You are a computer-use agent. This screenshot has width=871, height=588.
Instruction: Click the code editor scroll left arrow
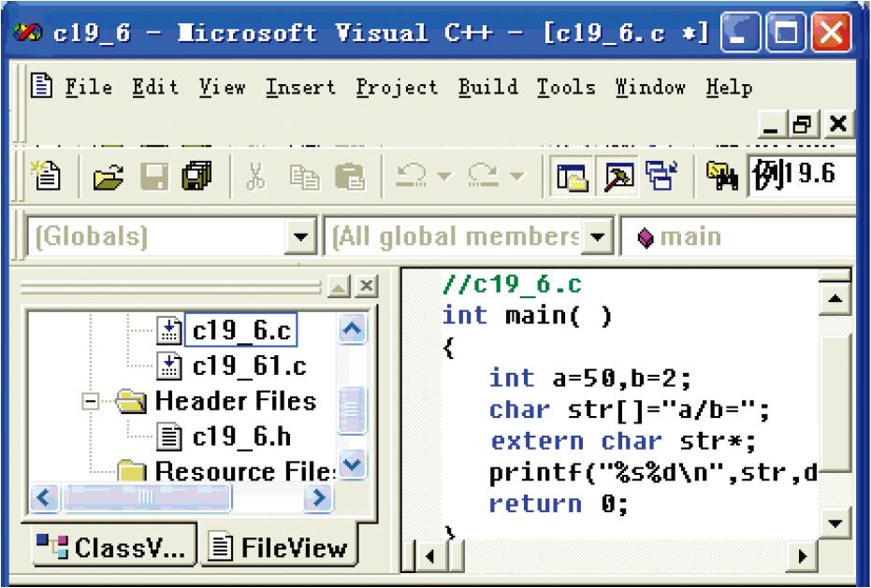430,555
